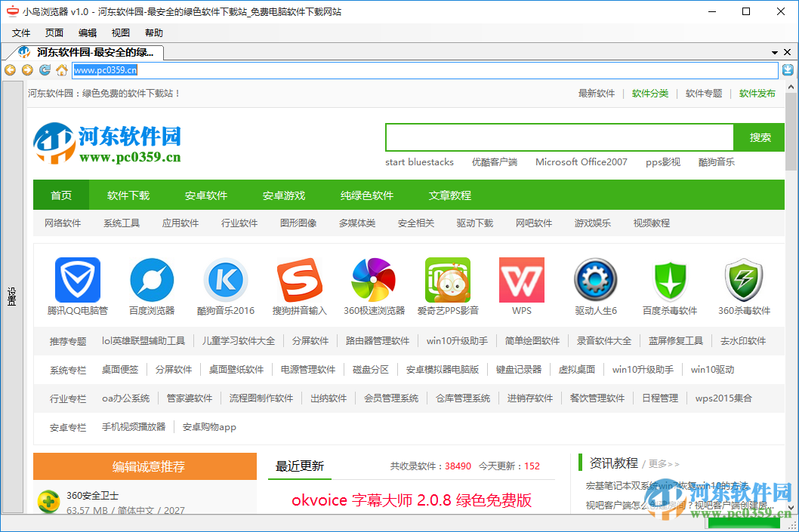Open the 360杀毒软件 shield icon
Screen dimensions: 799x532
744,280
